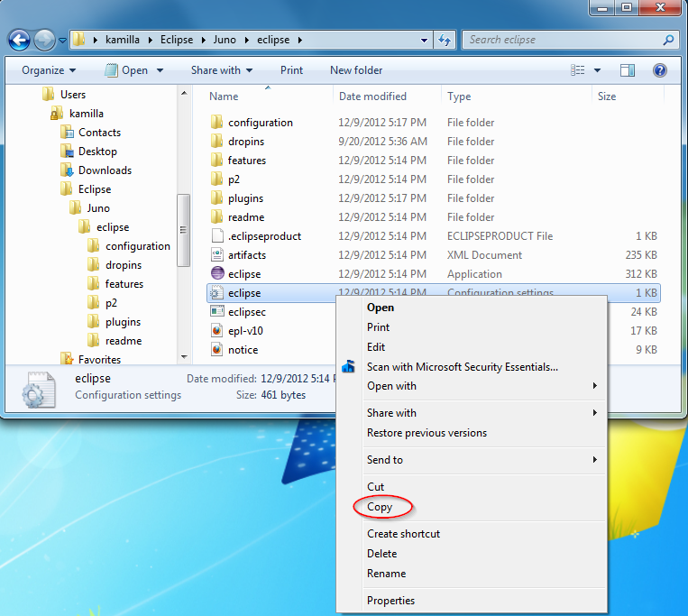
Task: Select the epl-v10 HTML file icon
Action: (216, 331)
